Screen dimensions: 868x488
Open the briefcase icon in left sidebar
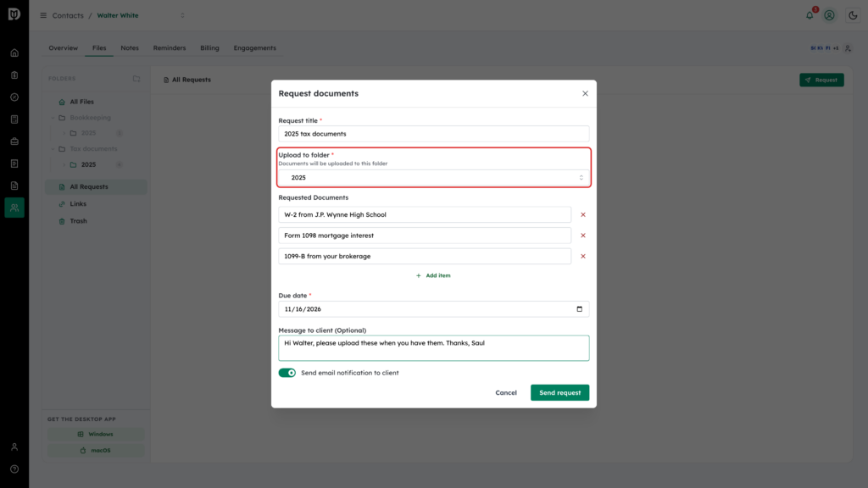pyautogui.click(x=14, y=141)
